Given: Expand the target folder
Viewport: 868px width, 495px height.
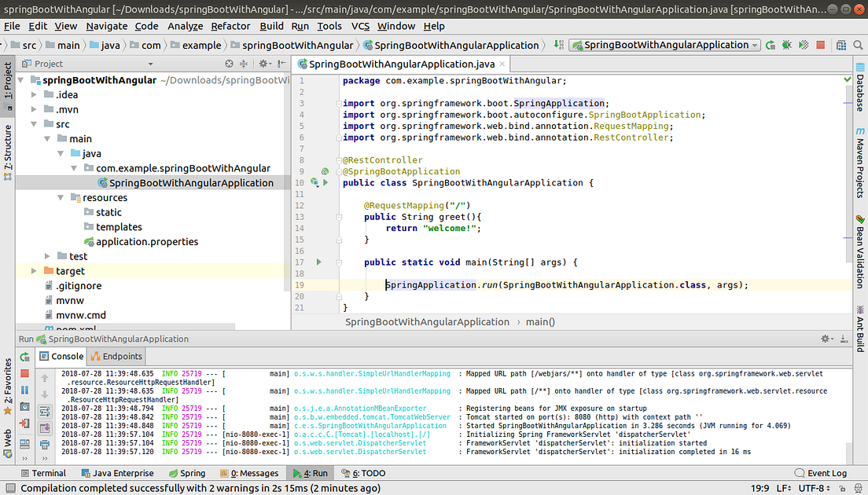Looking at the screenshot, I should pos(34,271).
